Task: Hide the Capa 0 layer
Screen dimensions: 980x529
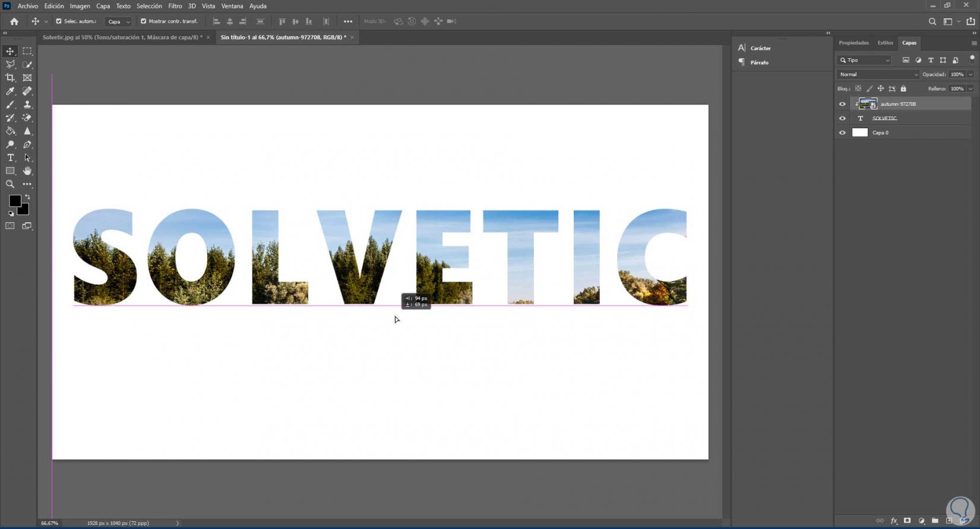Action: click(842, 133)
